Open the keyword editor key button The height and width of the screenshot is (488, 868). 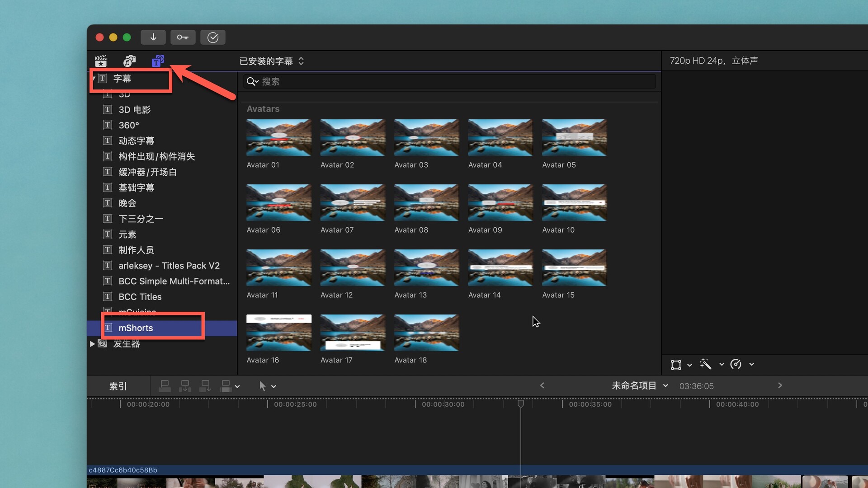[x=183, y=37]
